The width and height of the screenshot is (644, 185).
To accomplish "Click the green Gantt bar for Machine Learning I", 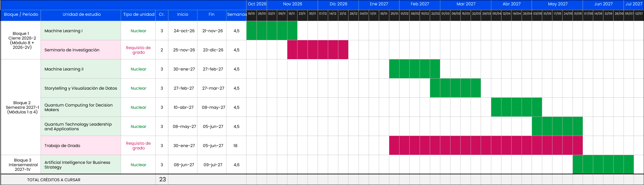I will coord(272,31).
